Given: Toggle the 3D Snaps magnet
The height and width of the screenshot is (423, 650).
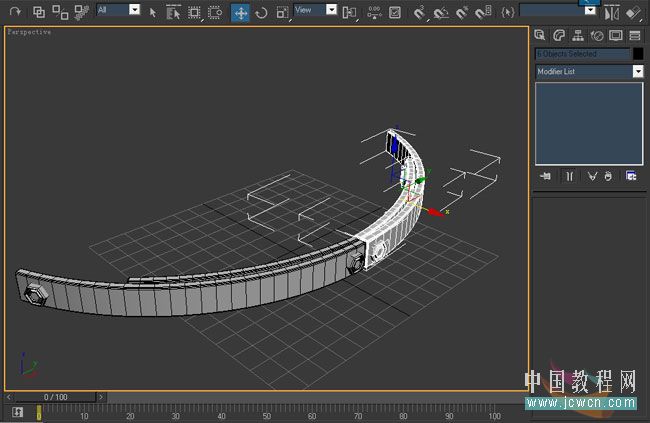Looking at the screenshot, I should click(x=420, y=12).
